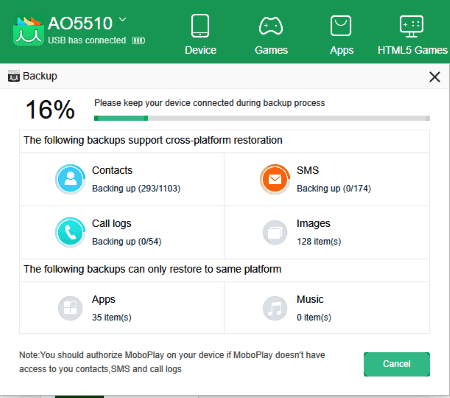Click the 16% progress value

[x=50, y=110]
